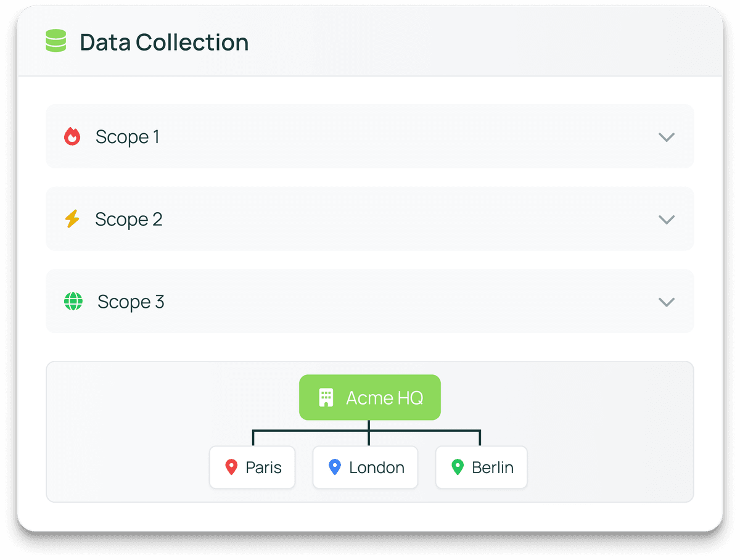The image size is (740, 560).
Task: Click the building icon in Acme HQ node
Action: pos(326,398)
